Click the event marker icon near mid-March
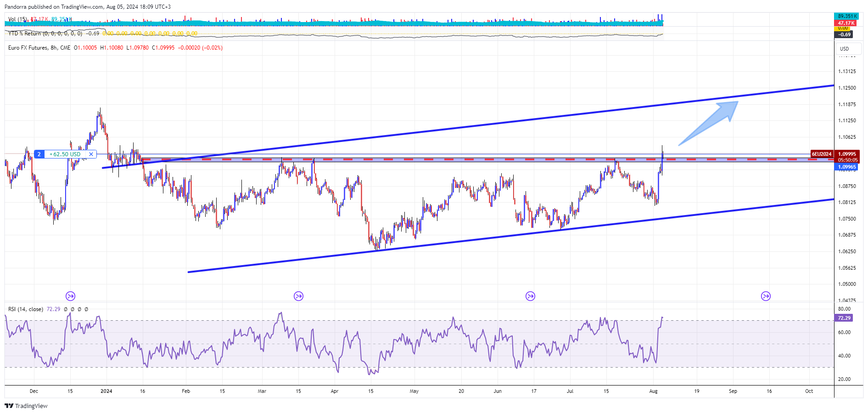The width and height of the screenshot is (868, 414). 299,296
